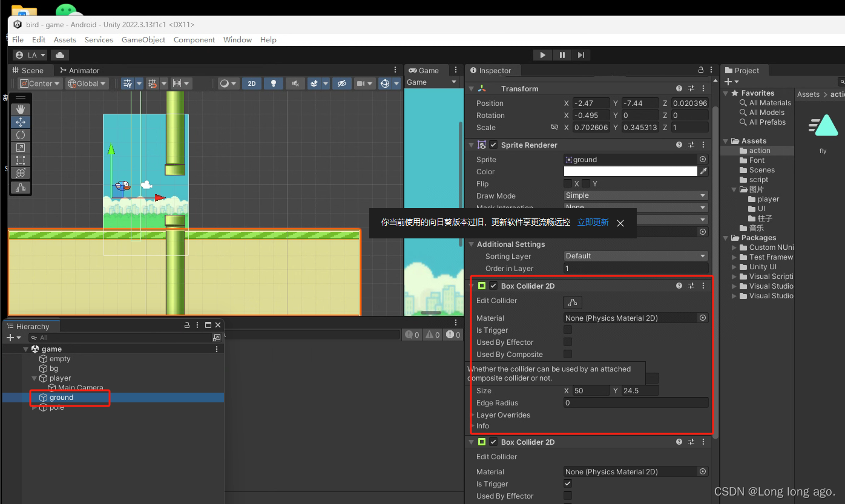This screenshot has width=845, height=504.
Task: Select the Rotate tool in Scene view
Action: [x=21, y=134]
